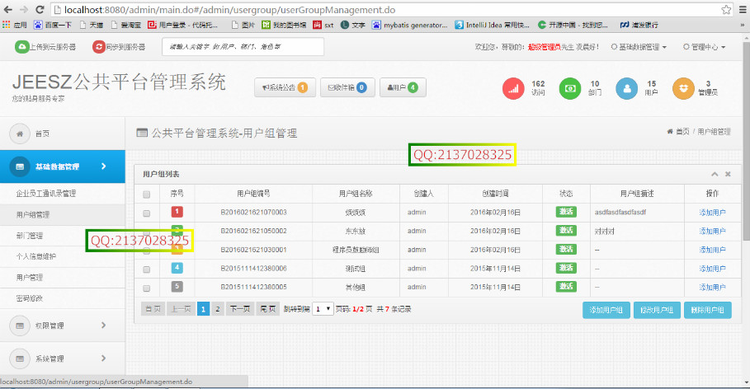Open the apps bookmark grid icon

coord(6,24)
